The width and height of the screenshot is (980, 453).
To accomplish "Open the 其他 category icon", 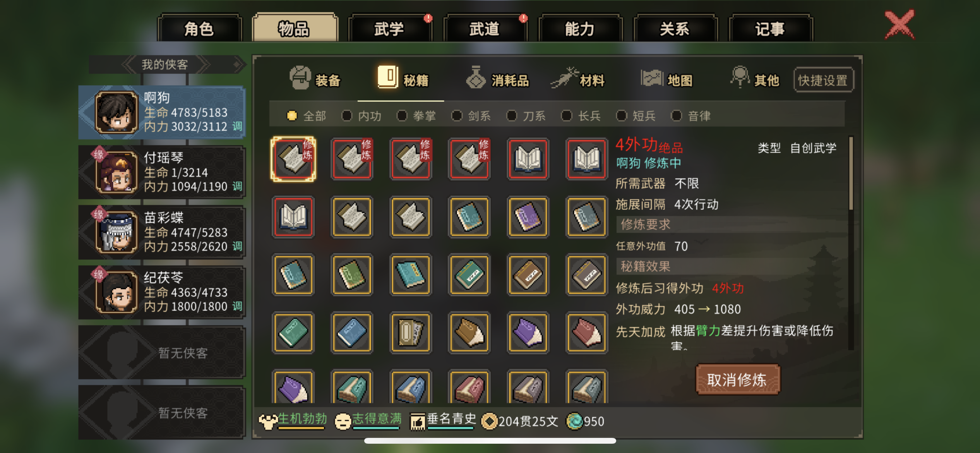I will click(x=740, y=77).
